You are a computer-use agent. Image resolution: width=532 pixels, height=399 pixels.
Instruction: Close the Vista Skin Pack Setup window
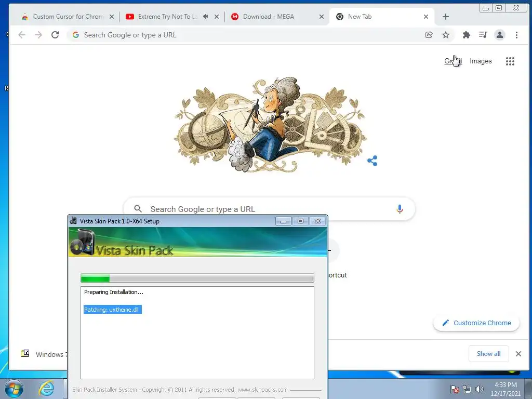(x=317, y=221)
